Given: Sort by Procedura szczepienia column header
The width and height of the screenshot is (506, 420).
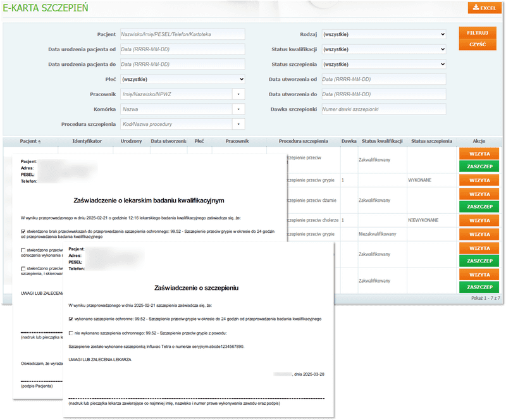Looking at the screenshot, I should tap(304, 141).
